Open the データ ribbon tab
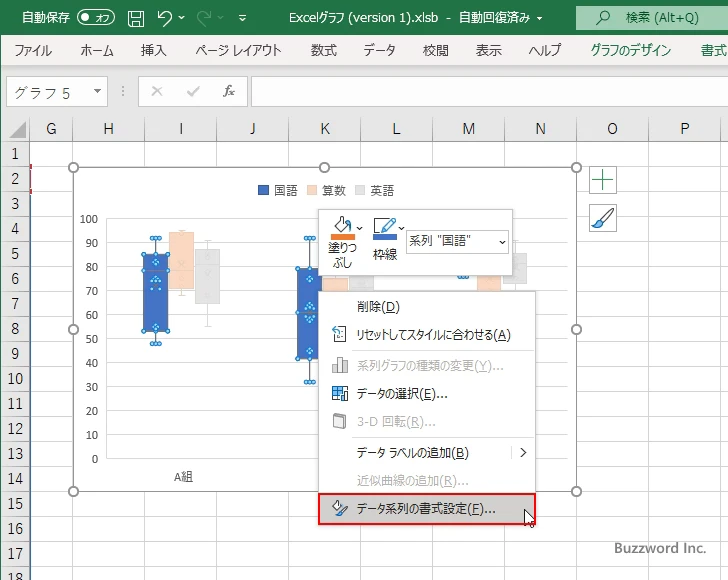The height and width of the screenshot is (580, 728). 379,50
